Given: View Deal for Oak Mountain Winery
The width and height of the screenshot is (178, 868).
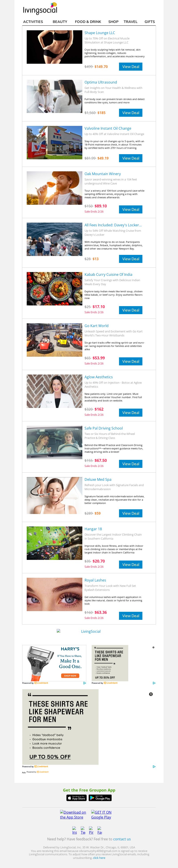Looking at the screenshot, I should point(131,210).
